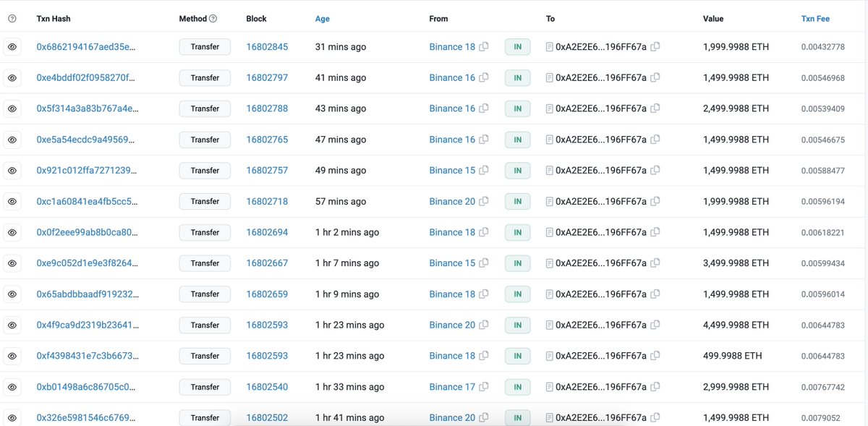868x426 pixels.
Task: Open block 16802540
Action: [x=267, y=387]
